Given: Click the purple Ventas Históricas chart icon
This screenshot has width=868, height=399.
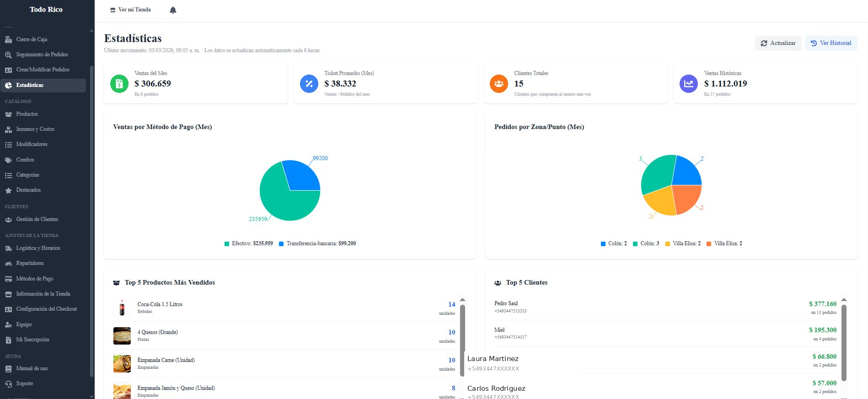Looking at the screenshot, I should (x=689, y=84).
